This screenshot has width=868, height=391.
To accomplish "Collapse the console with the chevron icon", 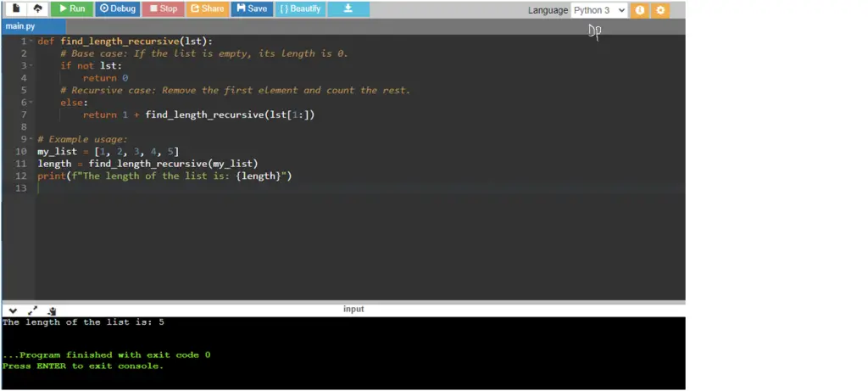I will 13,311.
